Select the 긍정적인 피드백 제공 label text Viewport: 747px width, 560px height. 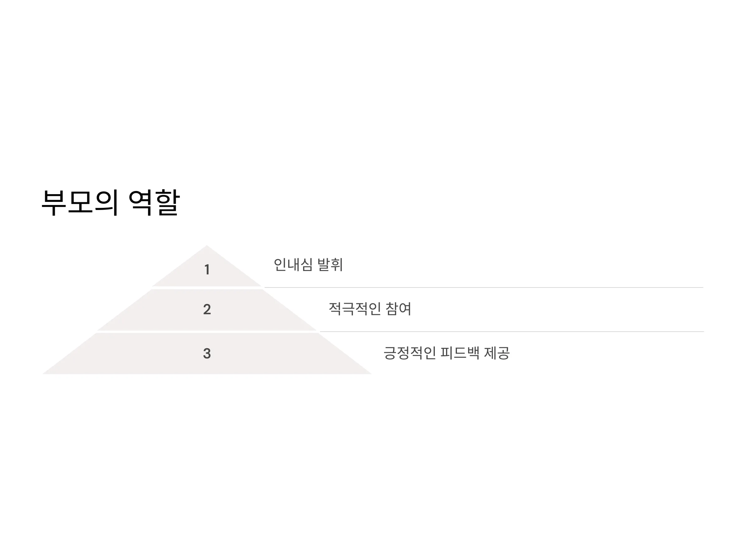coord(446,353)
